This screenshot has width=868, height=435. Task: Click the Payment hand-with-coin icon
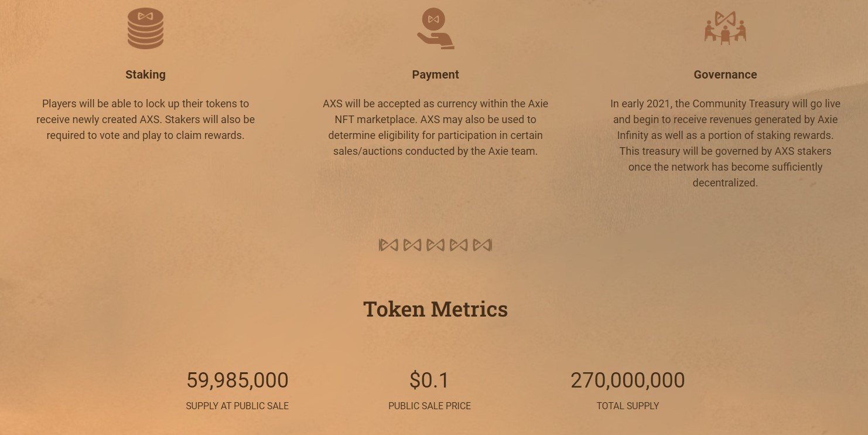tap(435, 29)
